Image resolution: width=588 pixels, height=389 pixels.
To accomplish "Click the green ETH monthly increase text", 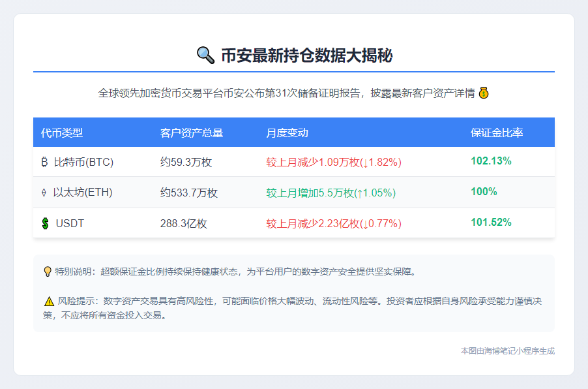I will [331, 193].
